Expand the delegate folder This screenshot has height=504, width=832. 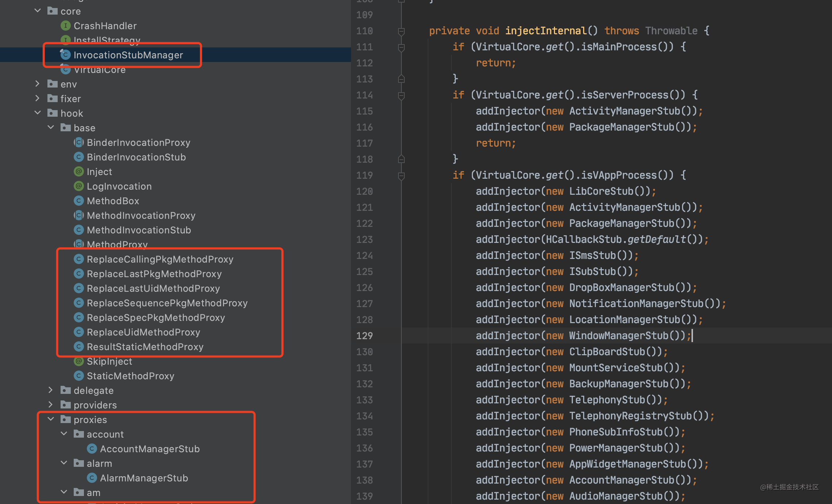(x=51, y=390)
